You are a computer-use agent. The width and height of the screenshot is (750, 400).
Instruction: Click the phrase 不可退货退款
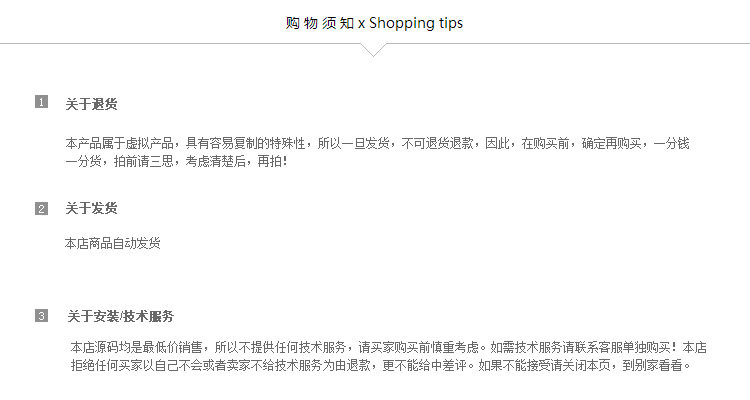(437, 143)
